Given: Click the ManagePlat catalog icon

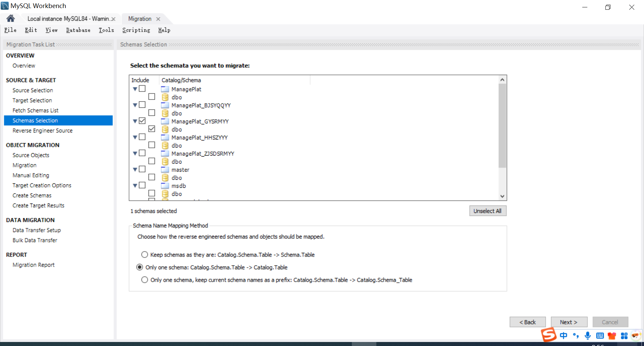Looking at the screenshot, I should 165,89.
